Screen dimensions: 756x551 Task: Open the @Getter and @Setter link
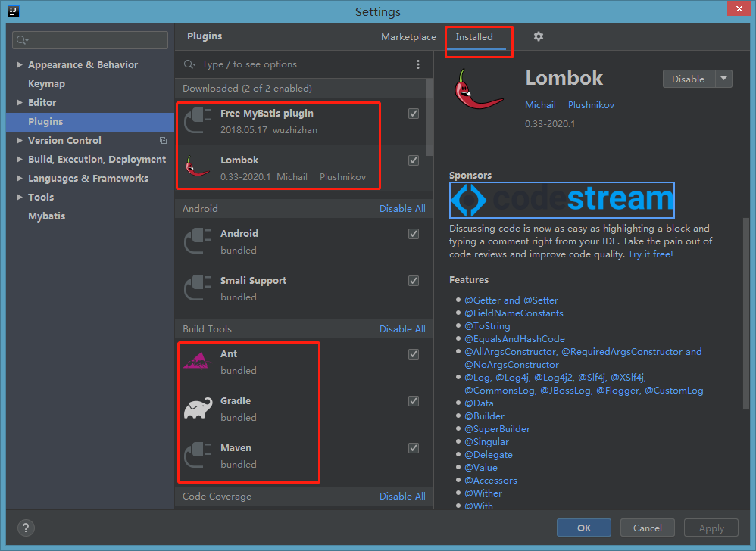pos(511,300)
